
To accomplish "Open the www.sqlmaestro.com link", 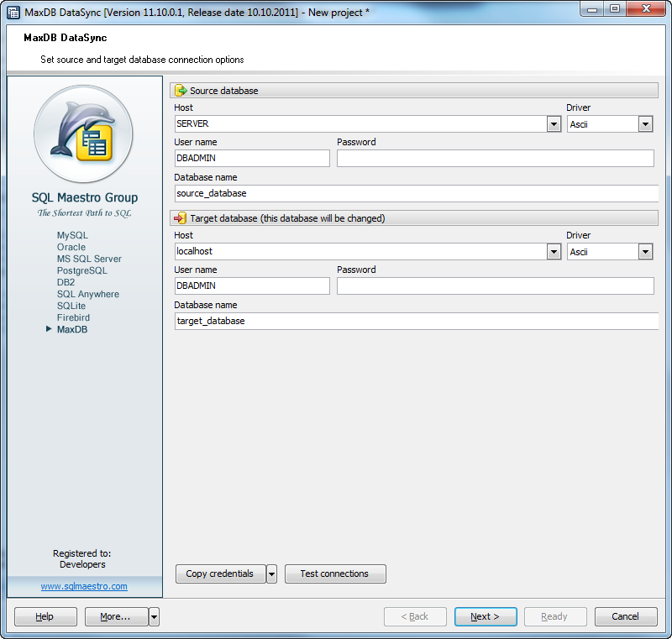I will [x=84, y=586].
